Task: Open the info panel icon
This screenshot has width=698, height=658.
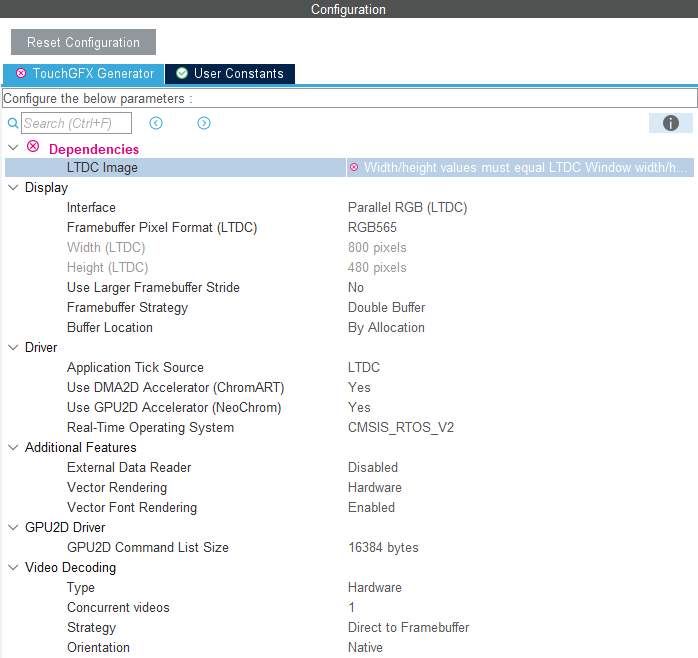Action: pos(671,123)
